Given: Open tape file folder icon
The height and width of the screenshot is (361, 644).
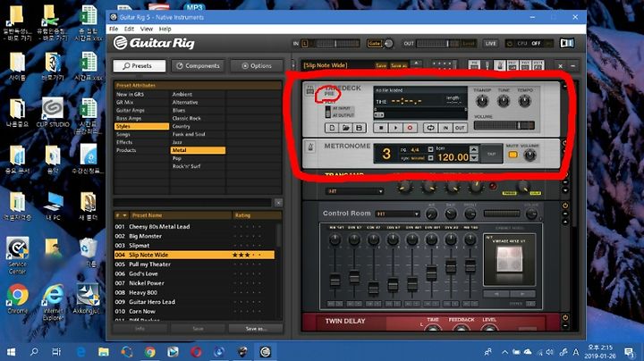Looking at the screenshot, I should (x=346, y=128).
